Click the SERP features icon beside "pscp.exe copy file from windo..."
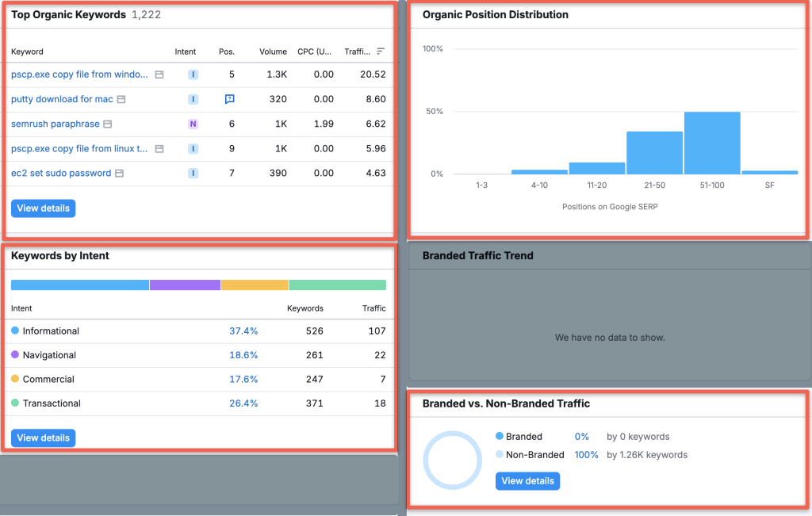This screenshot has width=812, height=516. click(161, 75)
